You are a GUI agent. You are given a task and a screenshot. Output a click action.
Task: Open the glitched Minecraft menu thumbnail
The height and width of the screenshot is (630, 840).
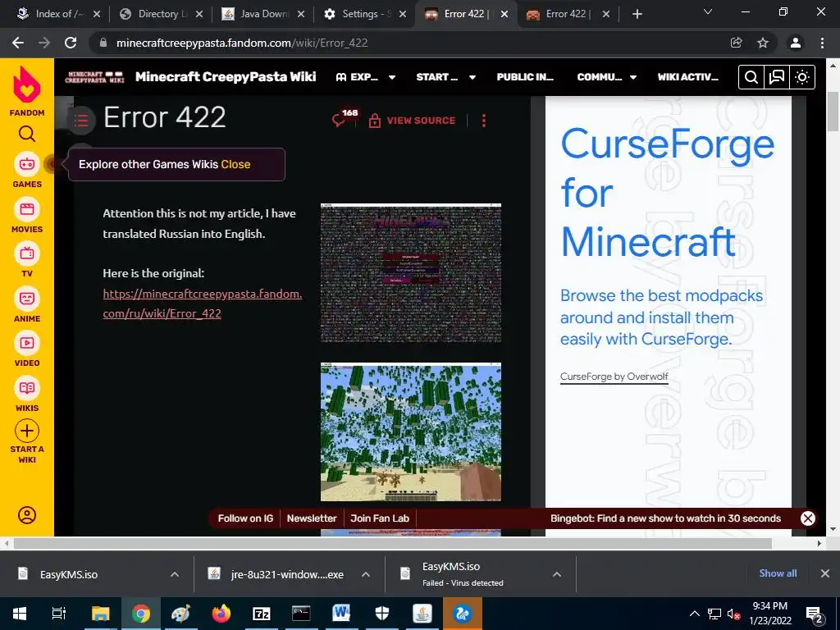point(411,272)
